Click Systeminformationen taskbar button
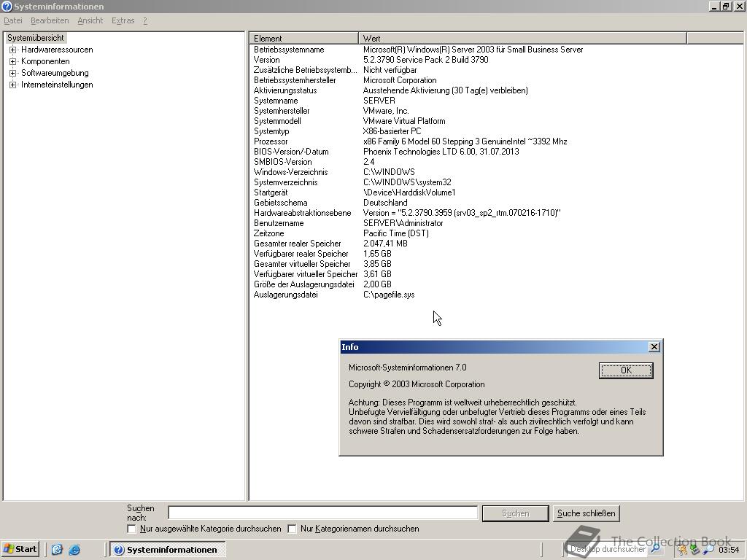747x560 pixels. 168,550
